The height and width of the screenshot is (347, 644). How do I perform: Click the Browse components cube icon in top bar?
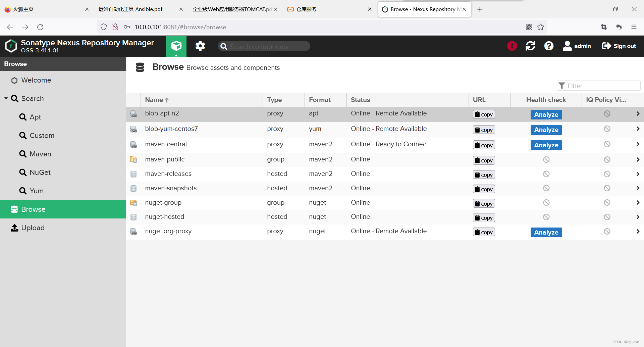tap(176, 46)
